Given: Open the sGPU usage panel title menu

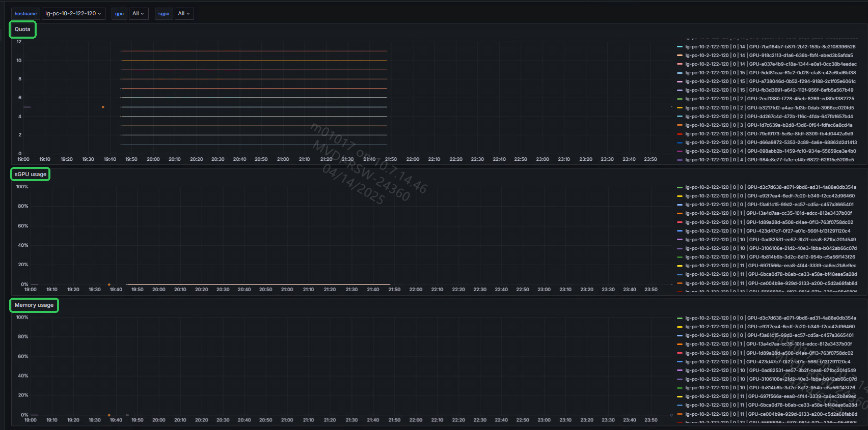Looking at the screenshot, I should 31,175.
